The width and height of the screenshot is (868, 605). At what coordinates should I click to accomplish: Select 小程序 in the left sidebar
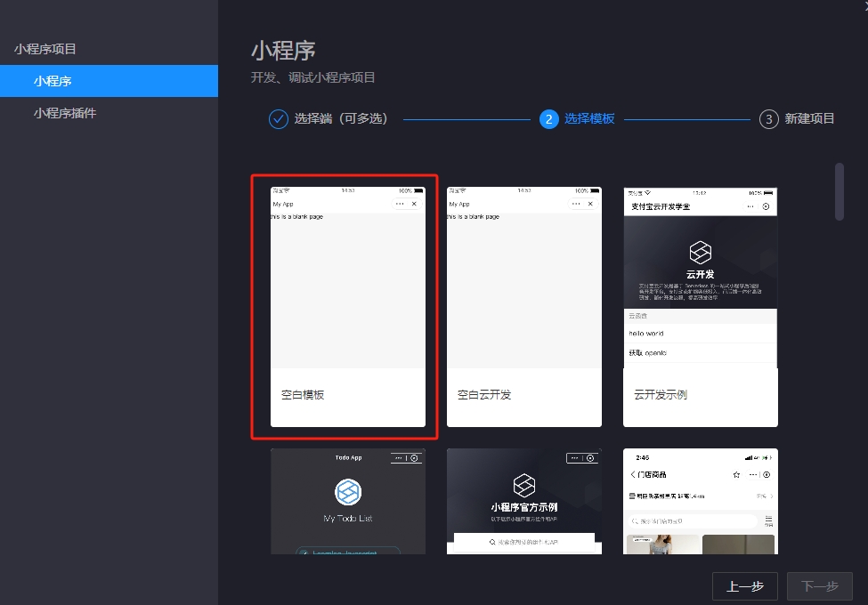coord(53,80)
